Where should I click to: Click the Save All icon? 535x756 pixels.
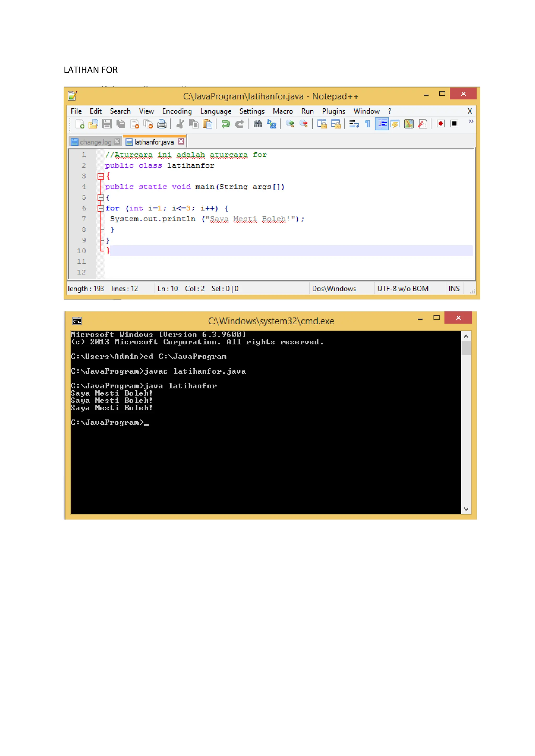point(121,124)
